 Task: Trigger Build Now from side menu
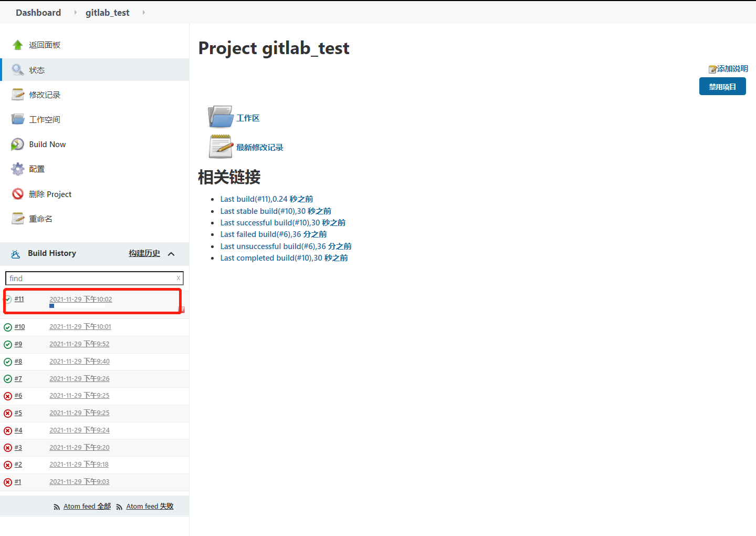47,145
